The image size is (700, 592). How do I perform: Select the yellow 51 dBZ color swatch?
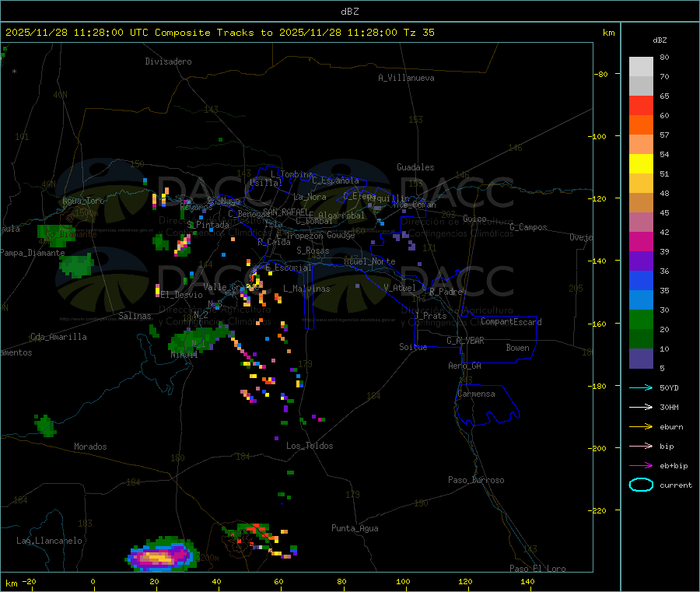point(641,164)
